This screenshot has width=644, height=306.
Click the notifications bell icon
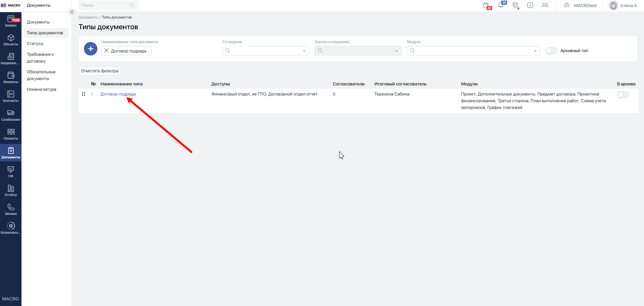tap(501, 5)
